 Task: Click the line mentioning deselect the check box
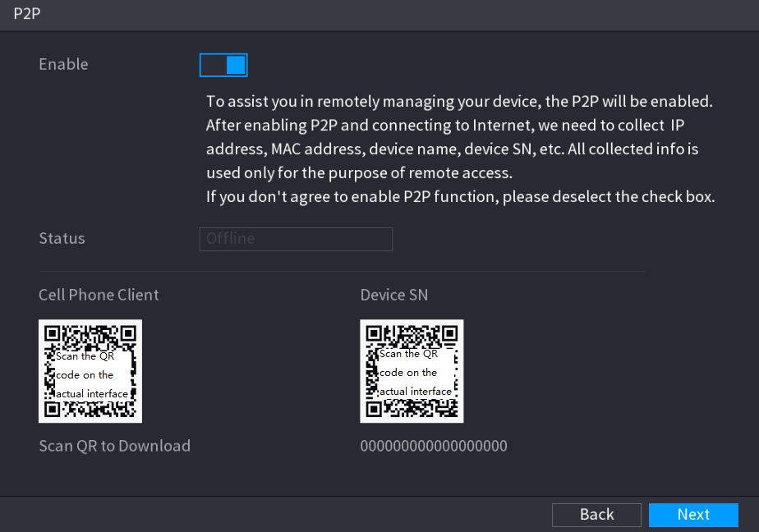click(x=460, y=197)
